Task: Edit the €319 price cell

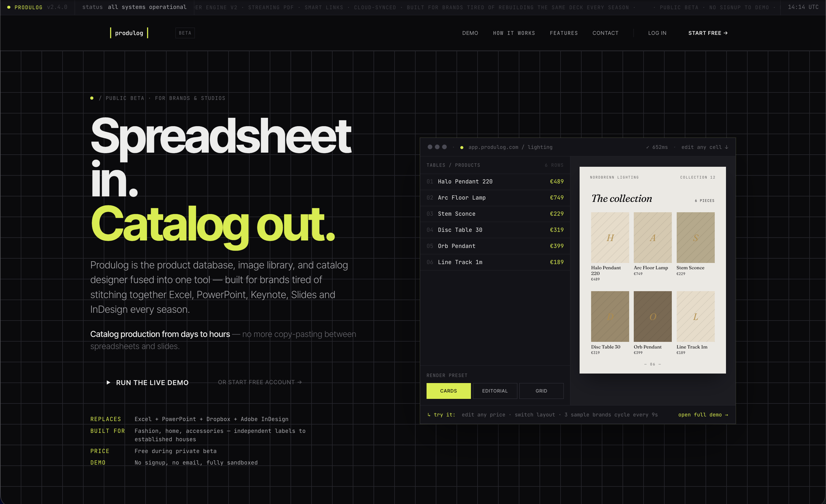Action: 557,230
